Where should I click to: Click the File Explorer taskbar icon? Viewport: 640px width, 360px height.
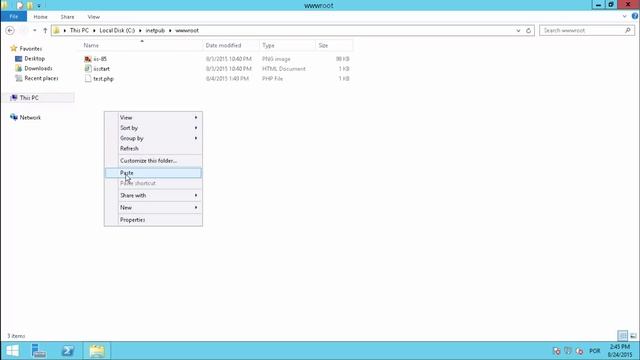97,351
